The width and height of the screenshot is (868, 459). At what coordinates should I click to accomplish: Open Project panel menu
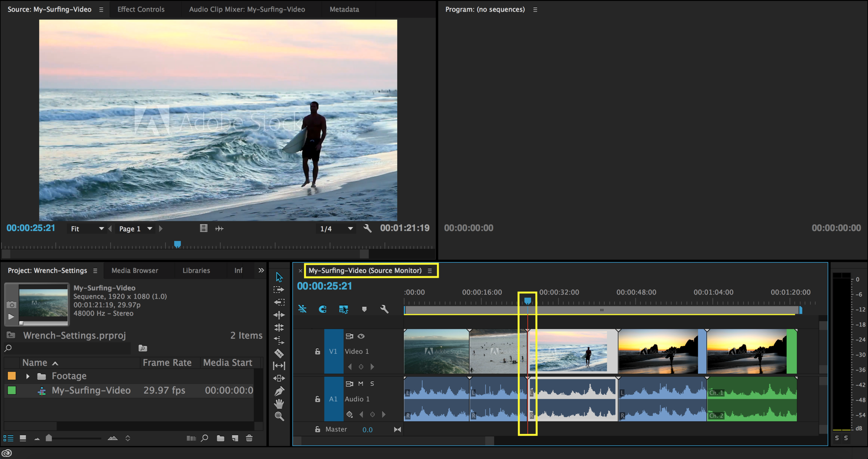click(95, 271)
